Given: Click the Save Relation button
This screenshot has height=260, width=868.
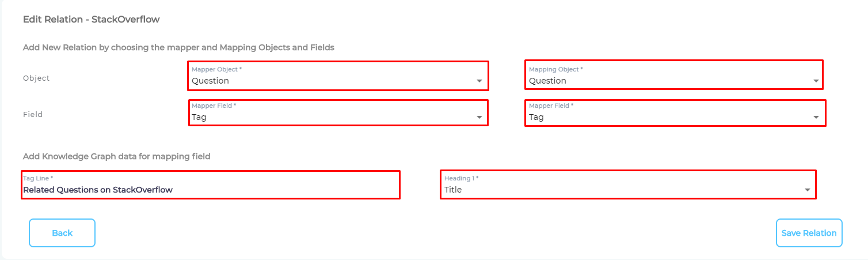Looking at the screenshot, I should [809, 233].
